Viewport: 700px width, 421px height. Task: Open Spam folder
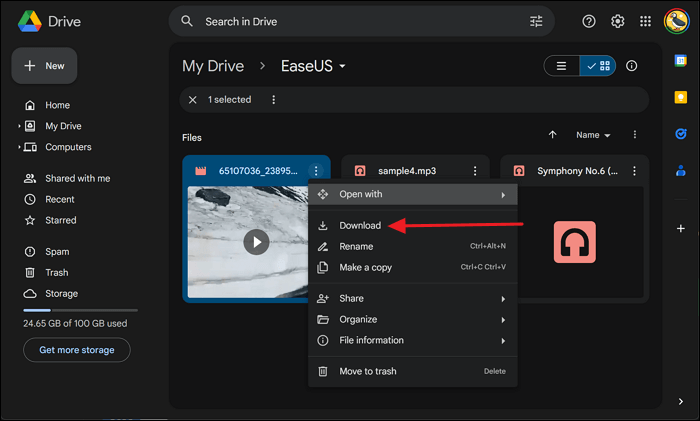[57, 251]
